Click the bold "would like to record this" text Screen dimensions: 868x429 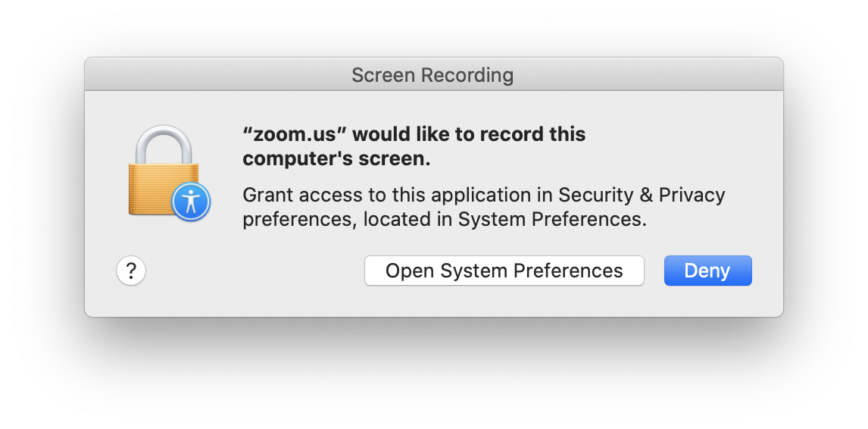(470, 134)
